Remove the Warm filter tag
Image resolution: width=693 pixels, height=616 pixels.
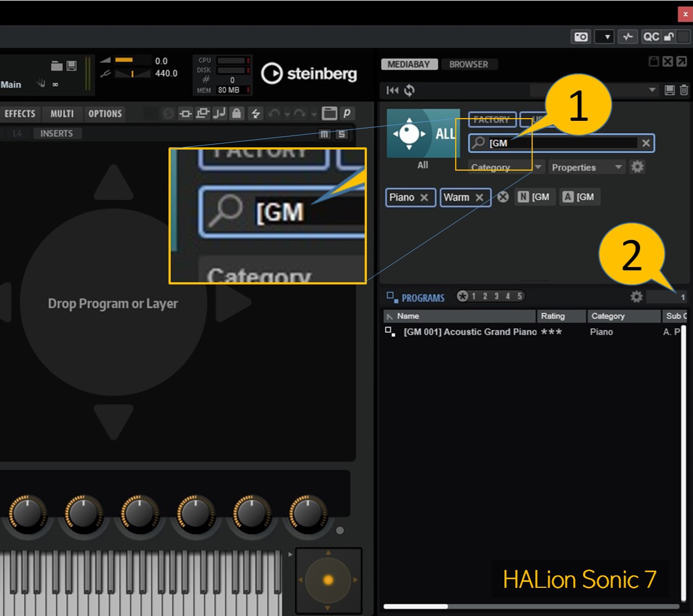tap(480, 198)
